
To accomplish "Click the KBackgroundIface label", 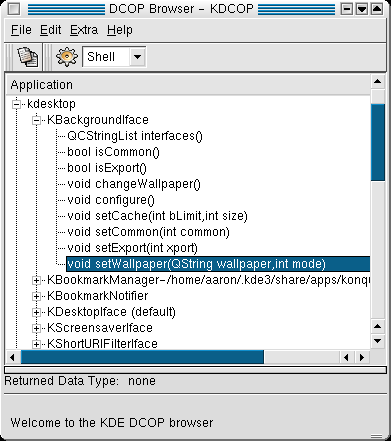I will 98,120.
